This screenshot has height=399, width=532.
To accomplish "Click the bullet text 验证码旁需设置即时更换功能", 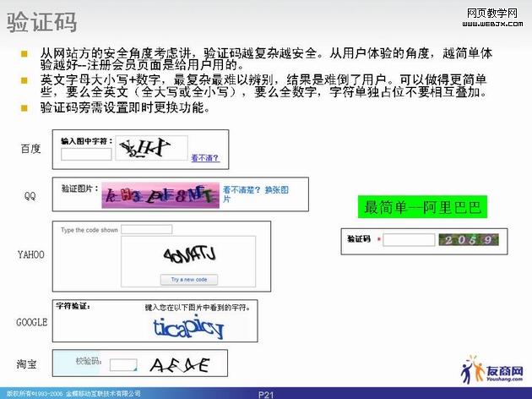I will click(125, 107).
